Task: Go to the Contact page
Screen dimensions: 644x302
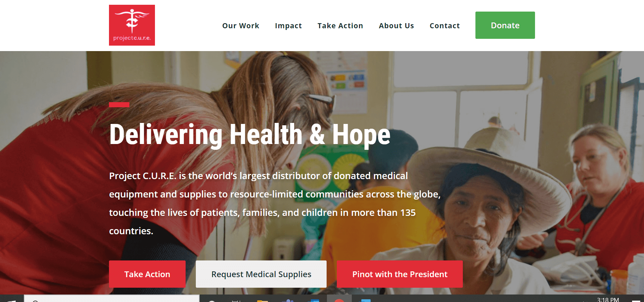Action: (445, 26)
